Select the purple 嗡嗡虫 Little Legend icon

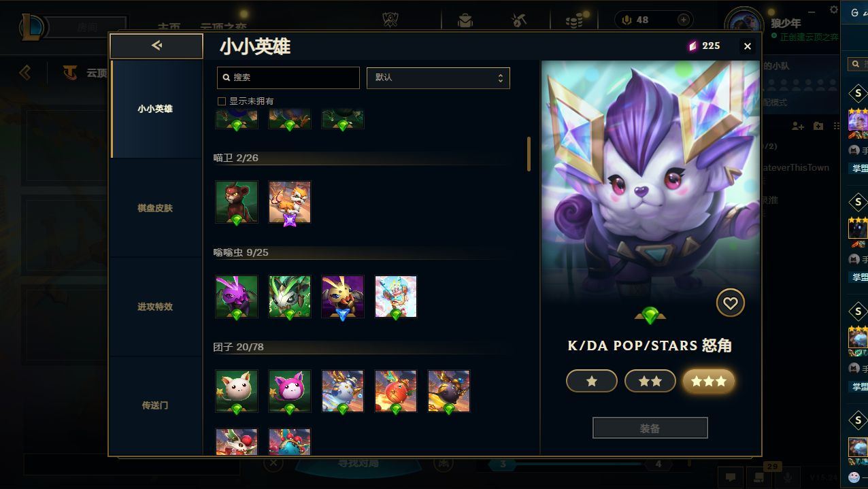(237, 297)
